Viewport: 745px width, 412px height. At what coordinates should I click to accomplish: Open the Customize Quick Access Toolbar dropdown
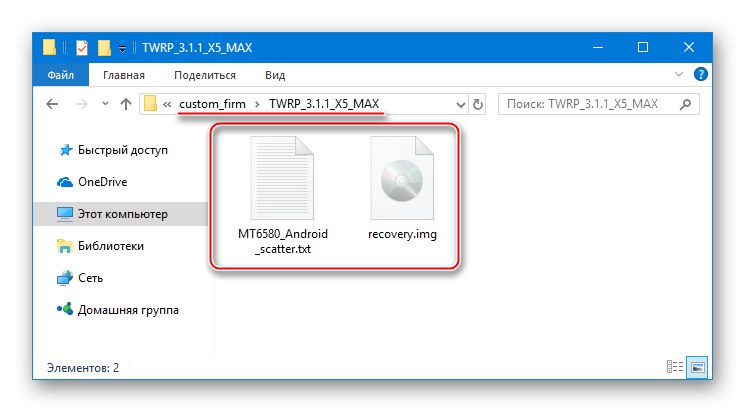tap(122, 48)
